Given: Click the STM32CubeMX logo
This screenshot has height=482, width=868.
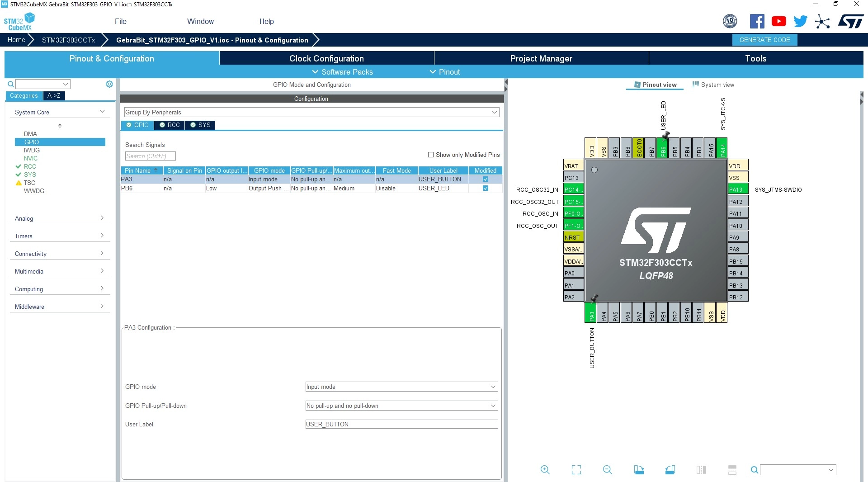Looking at the screenshot, I should (x=19, y=22).
